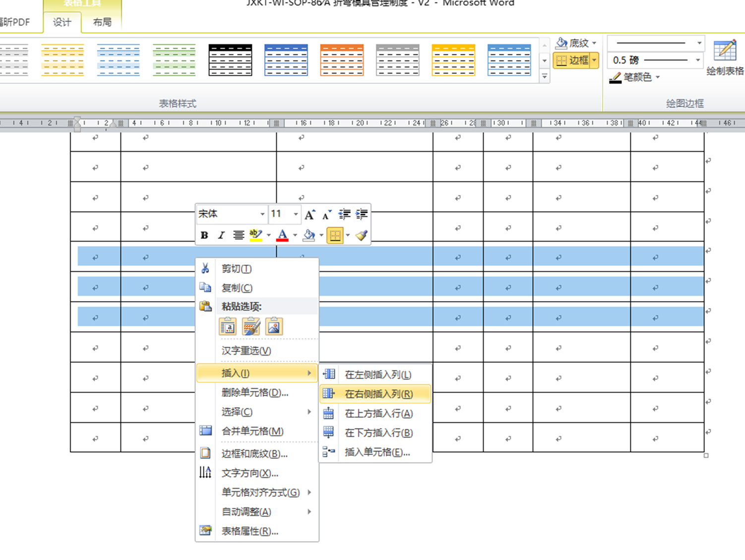Switch to the 设计 ribbon tab
The image size is (745, 560).
(x=62, y=22)
